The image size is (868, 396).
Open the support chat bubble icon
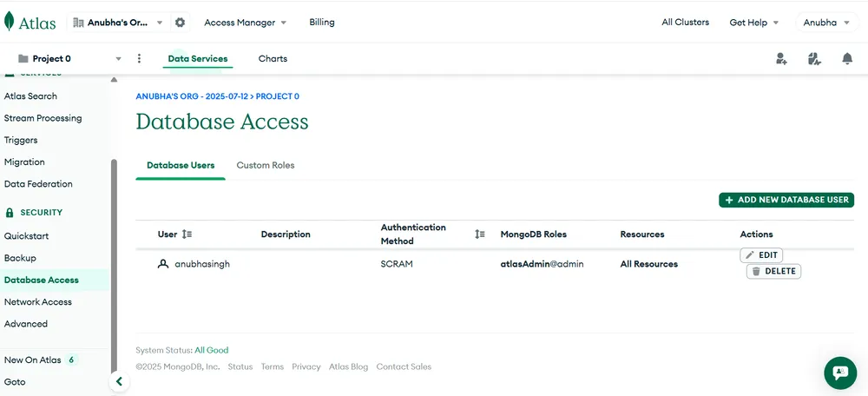[839, 373]
